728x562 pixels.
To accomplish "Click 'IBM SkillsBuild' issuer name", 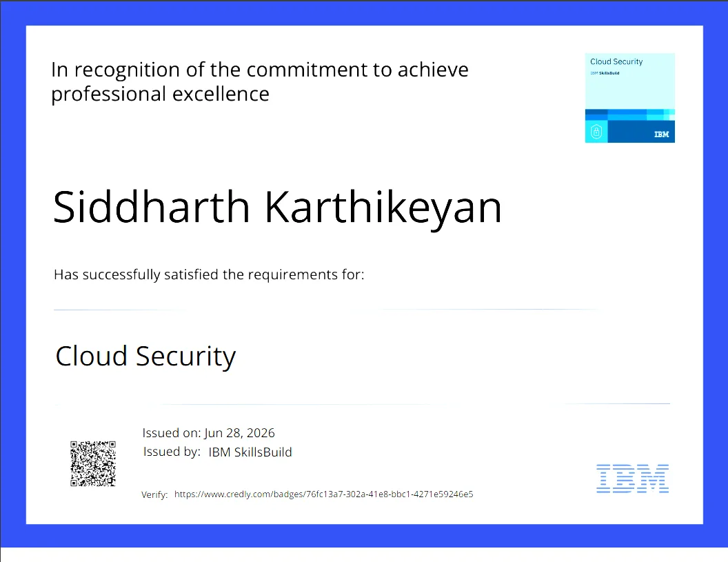I will point(250,452).
